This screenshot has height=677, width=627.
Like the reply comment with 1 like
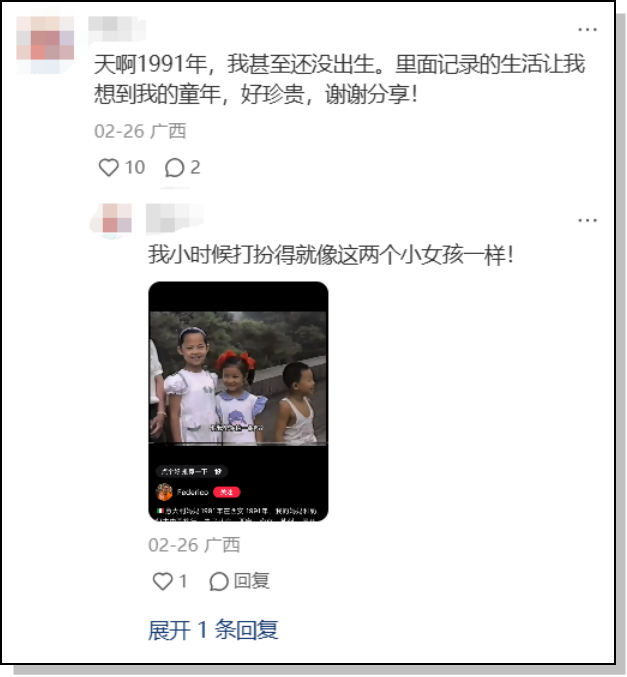[162, 581]
